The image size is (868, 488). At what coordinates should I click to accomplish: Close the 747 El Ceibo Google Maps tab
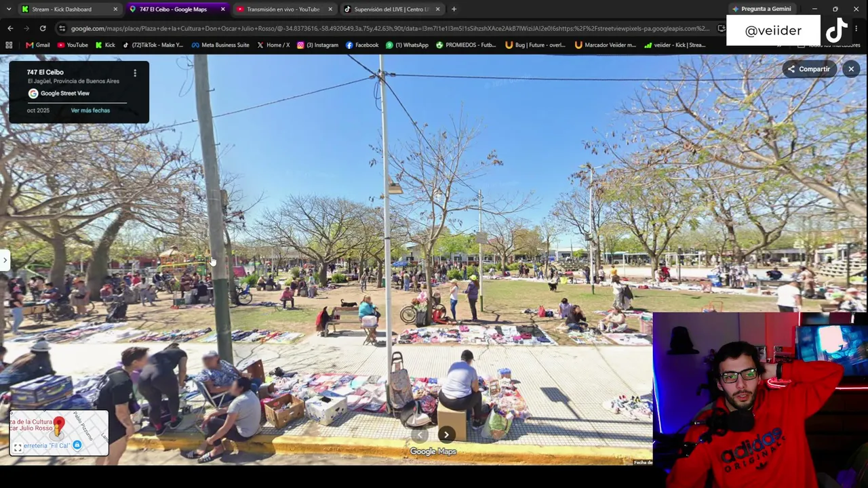(x=222, y=9)
